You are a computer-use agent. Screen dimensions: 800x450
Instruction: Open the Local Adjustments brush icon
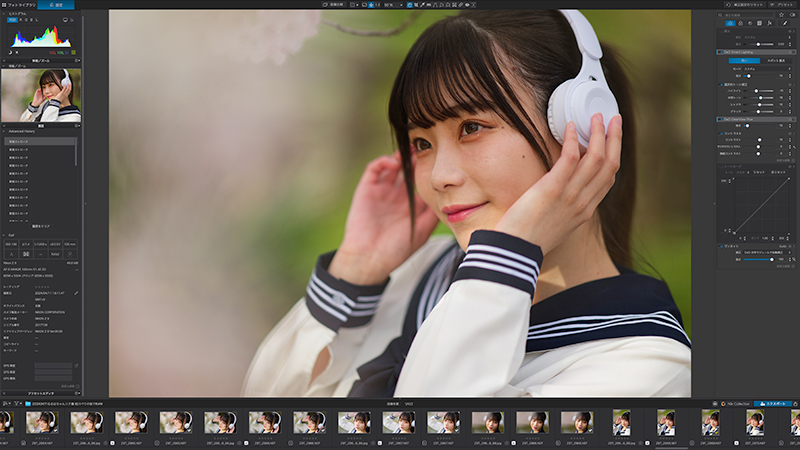[x=785, y=23]
